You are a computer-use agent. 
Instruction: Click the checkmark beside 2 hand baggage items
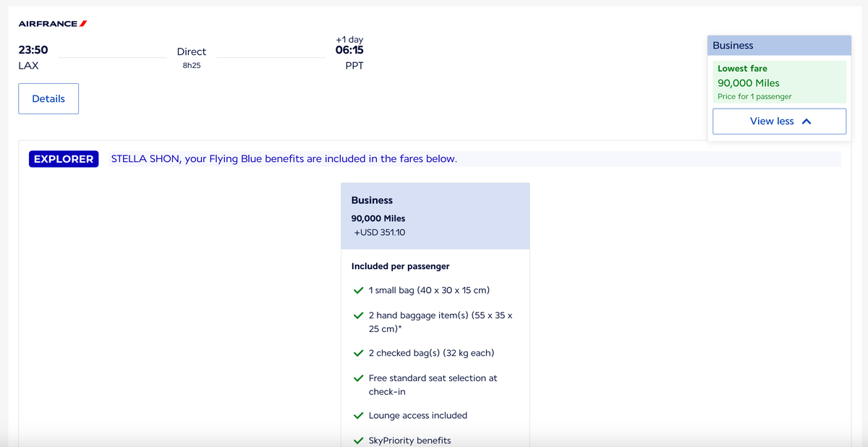pos(358,316)
